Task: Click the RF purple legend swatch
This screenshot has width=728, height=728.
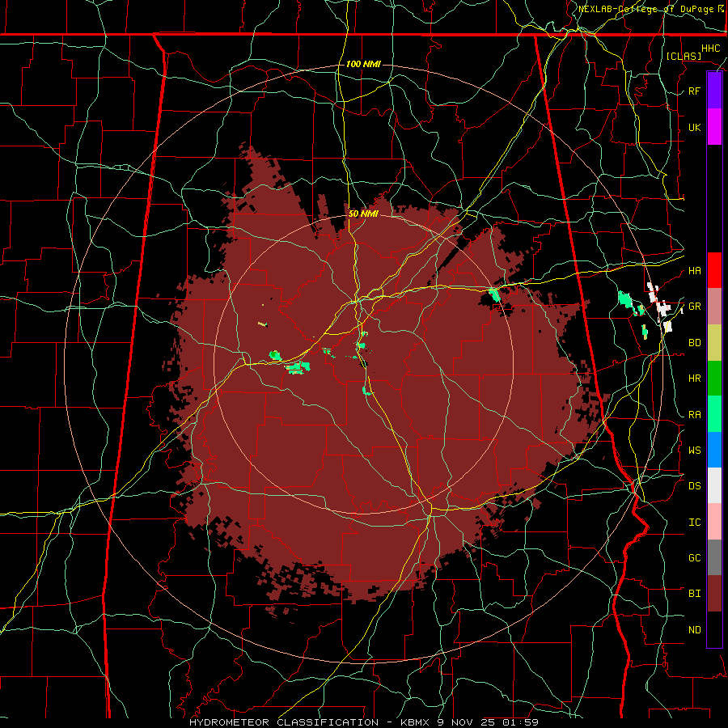Action: click(714, 91)
